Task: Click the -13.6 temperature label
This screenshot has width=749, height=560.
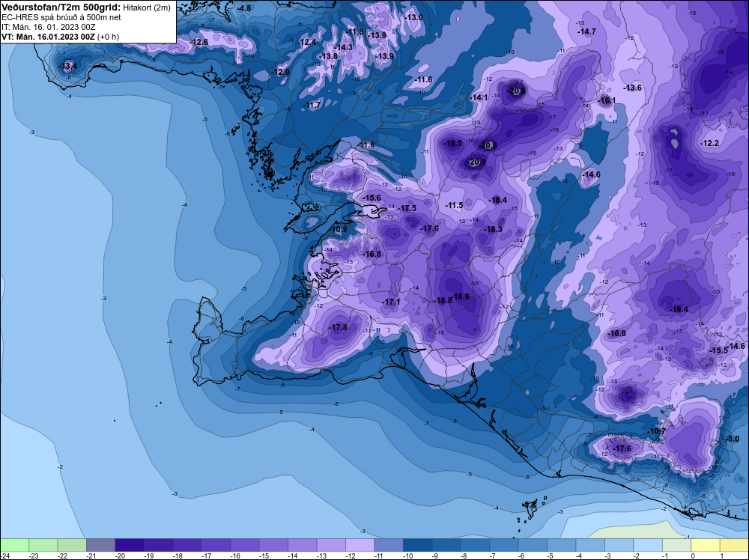Action: [632, 88]
